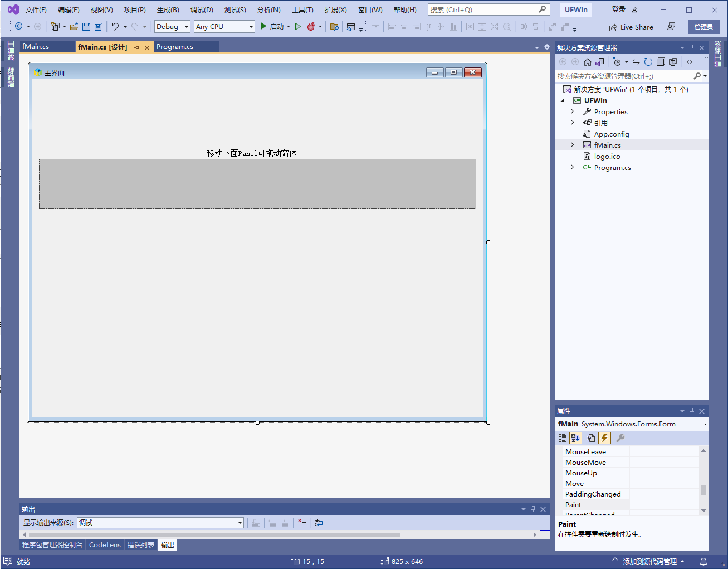Toggle the Events lightning bolt button
This screenshot has height=569, width=728.
pyautogui.click(x=604, y=438)
